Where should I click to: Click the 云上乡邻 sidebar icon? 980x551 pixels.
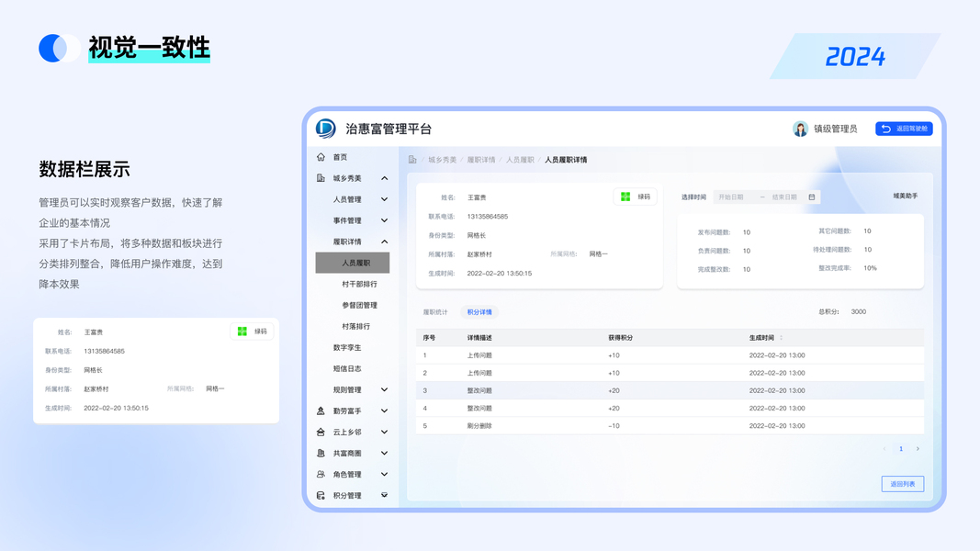tap(321, 433)
